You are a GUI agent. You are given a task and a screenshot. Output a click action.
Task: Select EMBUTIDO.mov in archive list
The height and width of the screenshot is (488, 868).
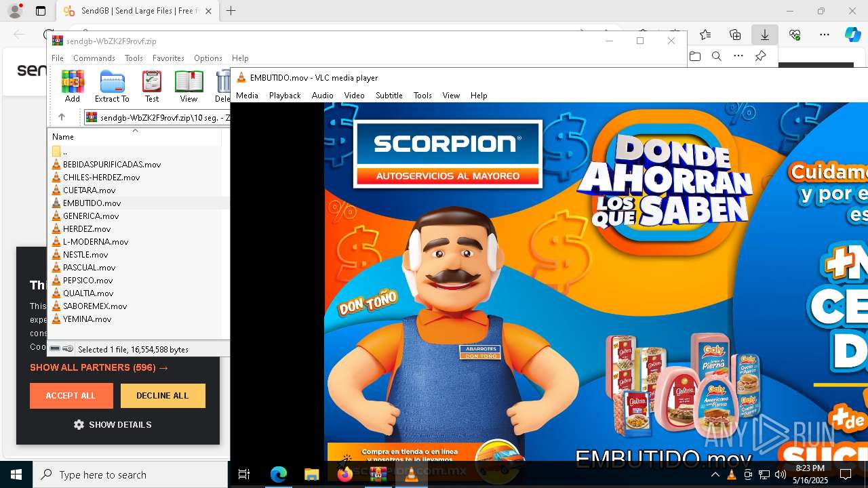coord(92,203)
